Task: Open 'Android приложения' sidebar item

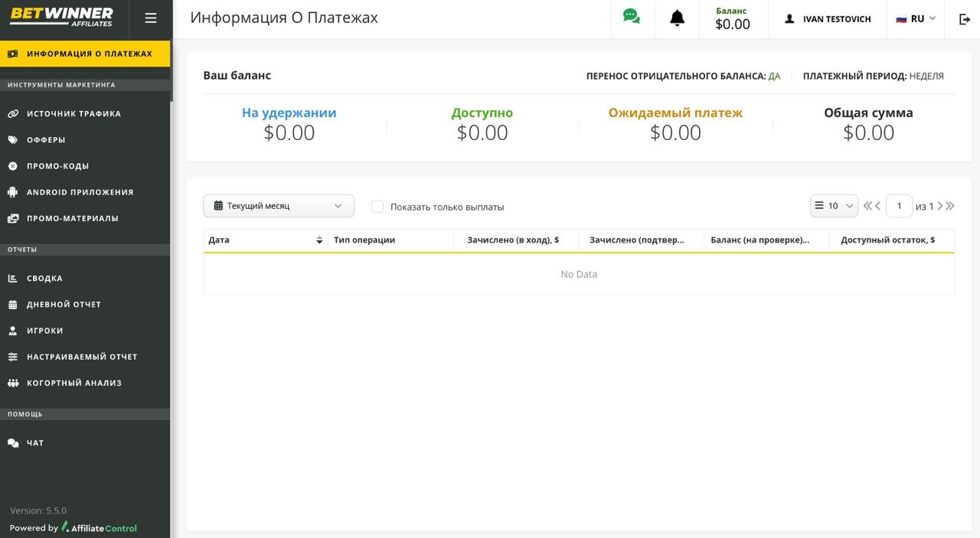Action: [x=80, y=192]
